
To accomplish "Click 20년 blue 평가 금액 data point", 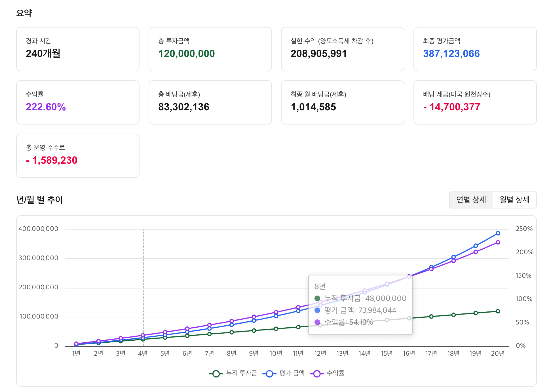I will (498, 233).
